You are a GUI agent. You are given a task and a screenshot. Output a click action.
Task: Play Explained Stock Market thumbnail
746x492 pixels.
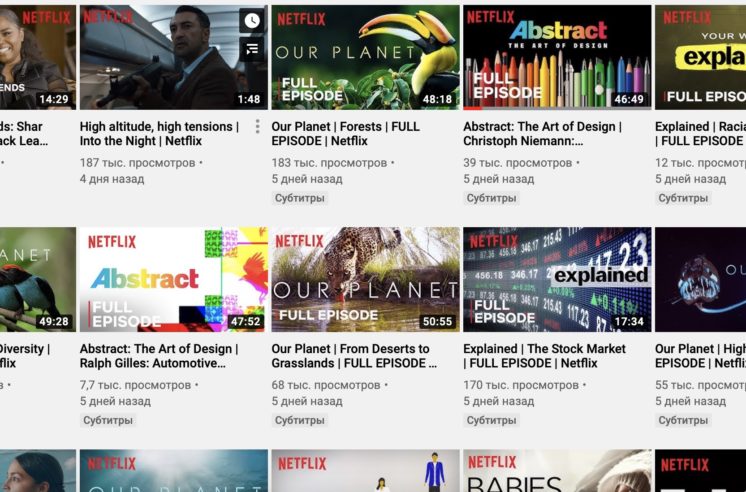(x=556, y=279)
